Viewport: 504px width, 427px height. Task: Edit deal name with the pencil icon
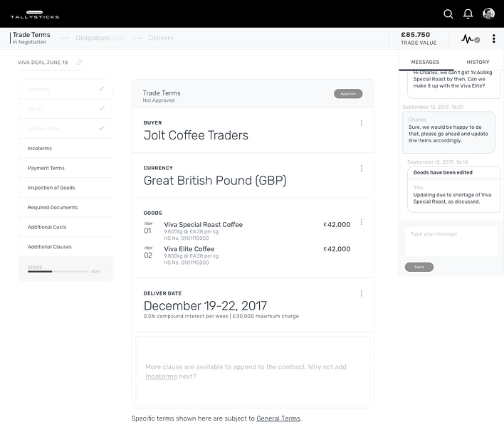[x=79, y=63]
